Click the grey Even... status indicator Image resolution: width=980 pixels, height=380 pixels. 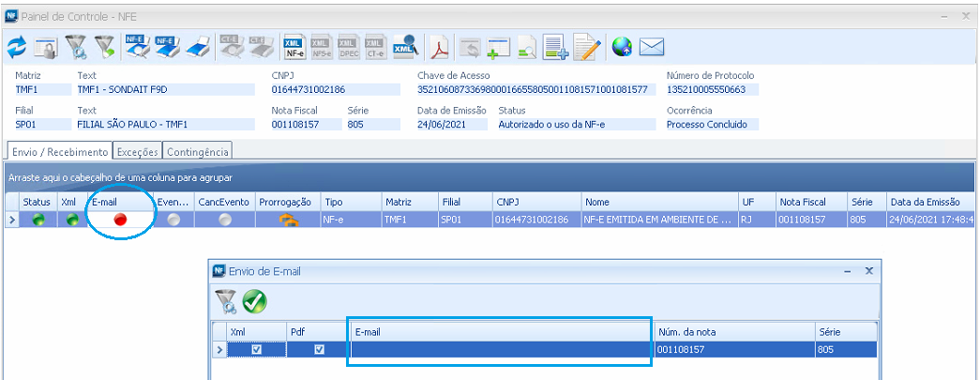click(x=173, y=220)
